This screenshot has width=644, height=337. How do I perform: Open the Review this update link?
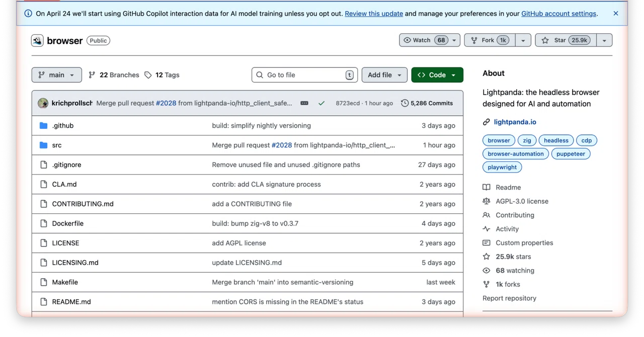374,14
